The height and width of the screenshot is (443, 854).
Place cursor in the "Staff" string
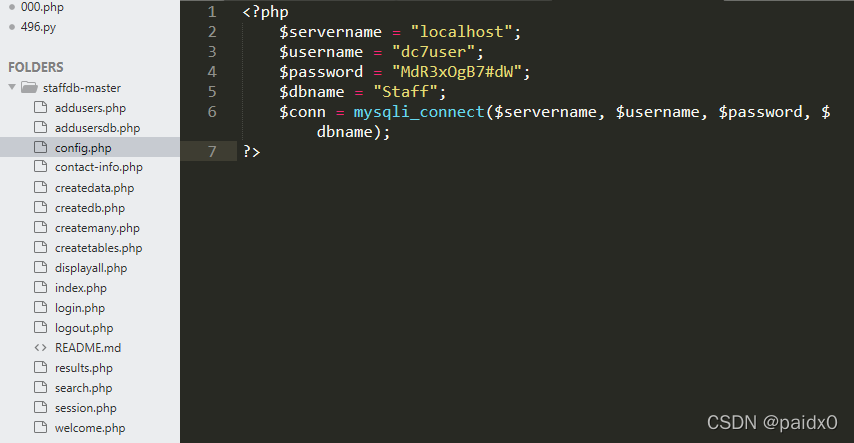[405, 92]
